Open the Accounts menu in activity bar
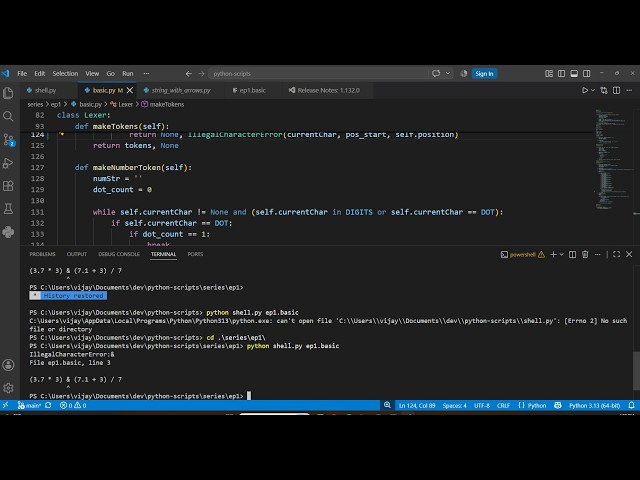Viewport: 640px width, 480px height. pos(8,365)
